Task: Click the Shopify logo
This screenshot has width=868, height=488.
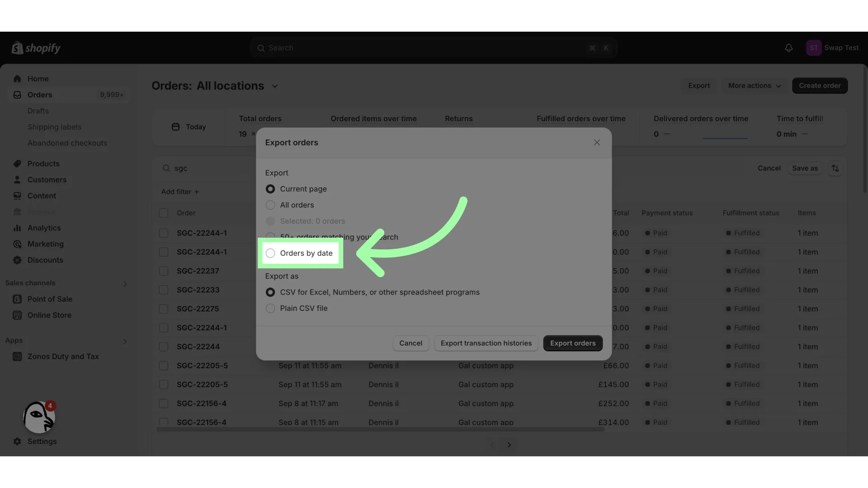Action: (36, 48)
